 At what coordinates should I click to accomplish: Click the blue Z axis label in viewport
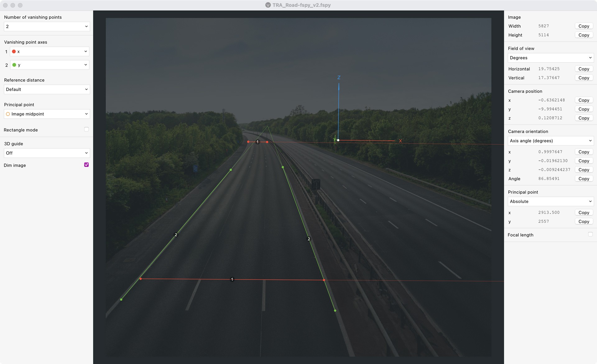339,77
